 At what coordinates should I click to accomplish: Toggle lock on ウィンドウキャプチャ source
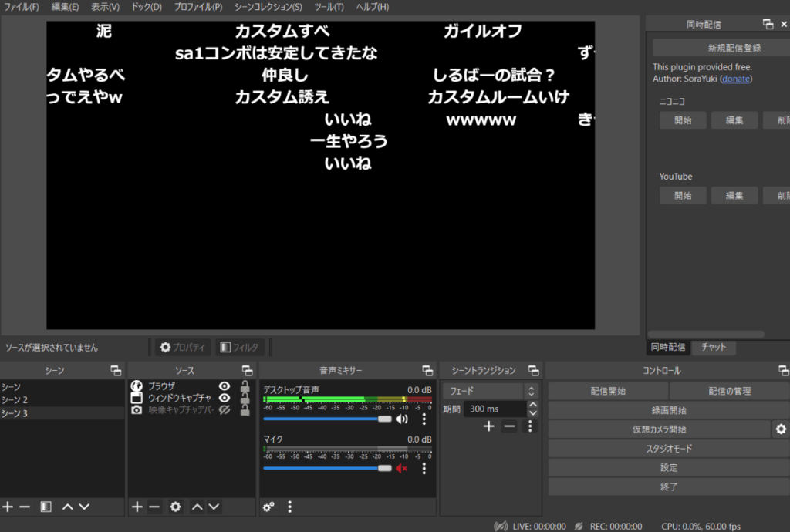(245, 399)
